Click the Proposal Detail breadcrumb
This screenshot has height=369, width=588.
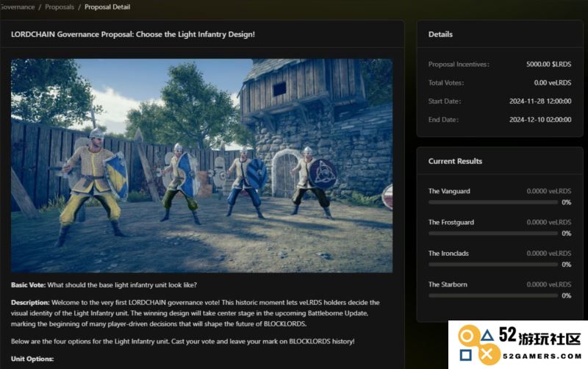coord(107,7)
